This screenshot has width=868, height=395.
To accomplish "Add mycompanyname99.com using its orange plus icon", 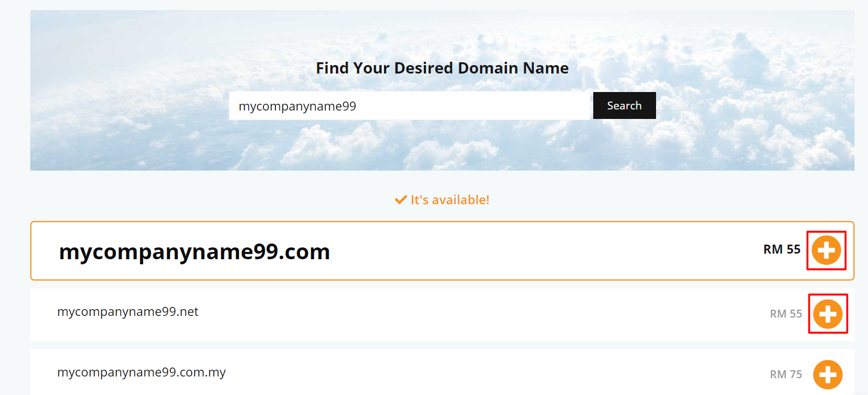I will (826, 250).
